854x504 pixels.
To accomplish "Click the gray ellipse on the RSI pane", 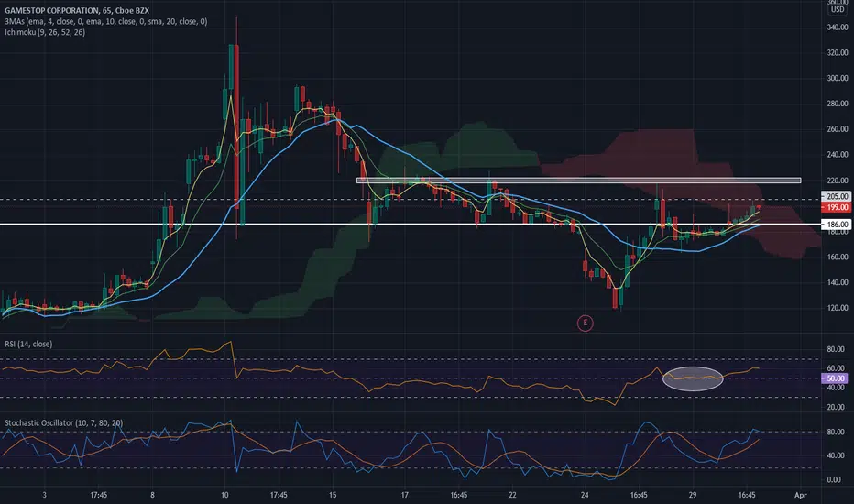I will pyautogui.click(x=693, y=378).
